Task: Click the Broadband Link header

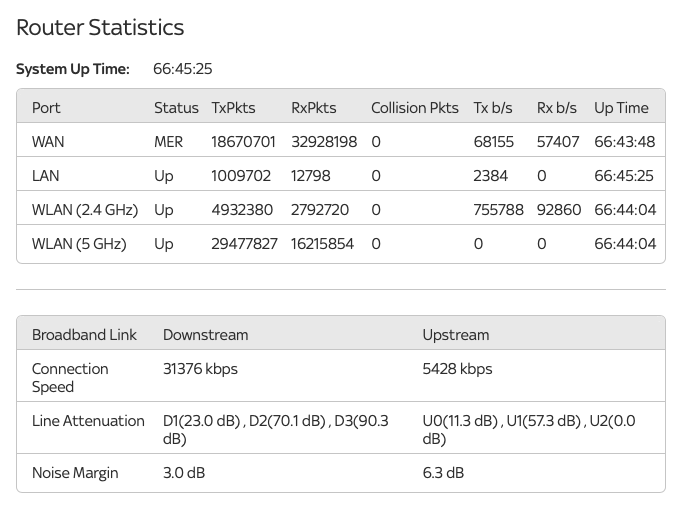Action: point(84,335)
